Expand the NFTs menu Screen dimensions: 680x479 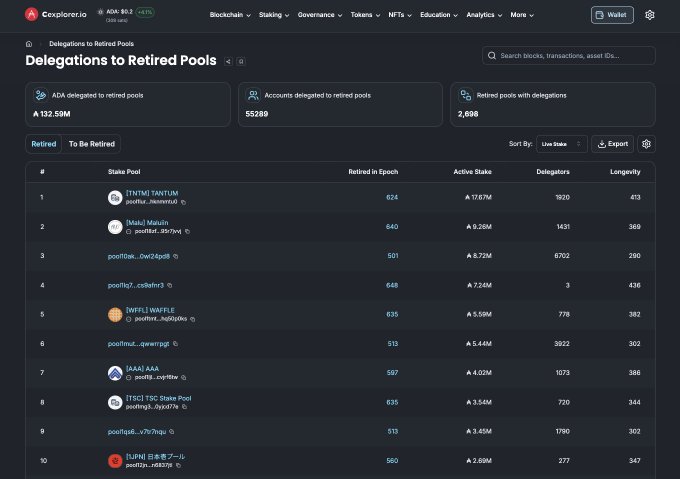coord(400,15)
